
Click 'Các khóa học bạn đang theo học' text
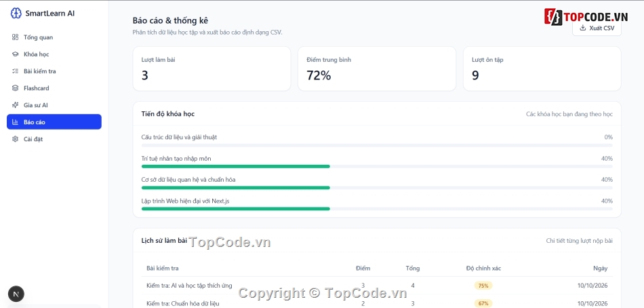[569, 114]
